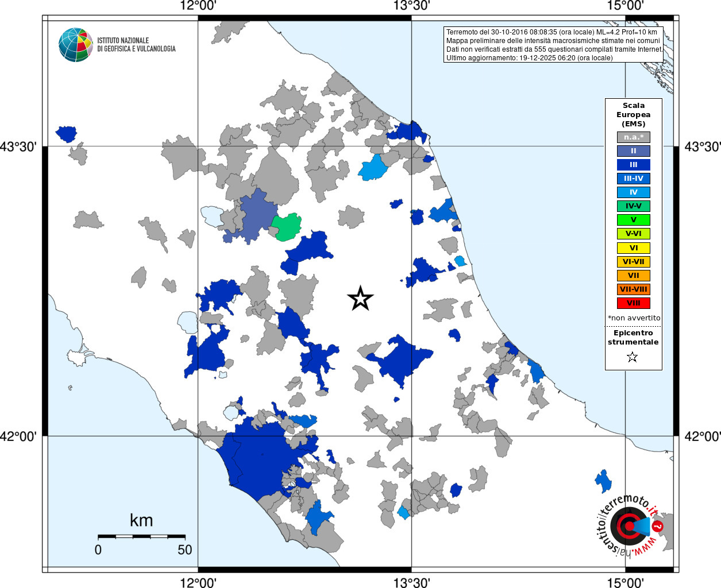Click the 'Dati non verificati estratti' info line
The height and width of the screenshot is (588, 721).
[x=554, y=49]
